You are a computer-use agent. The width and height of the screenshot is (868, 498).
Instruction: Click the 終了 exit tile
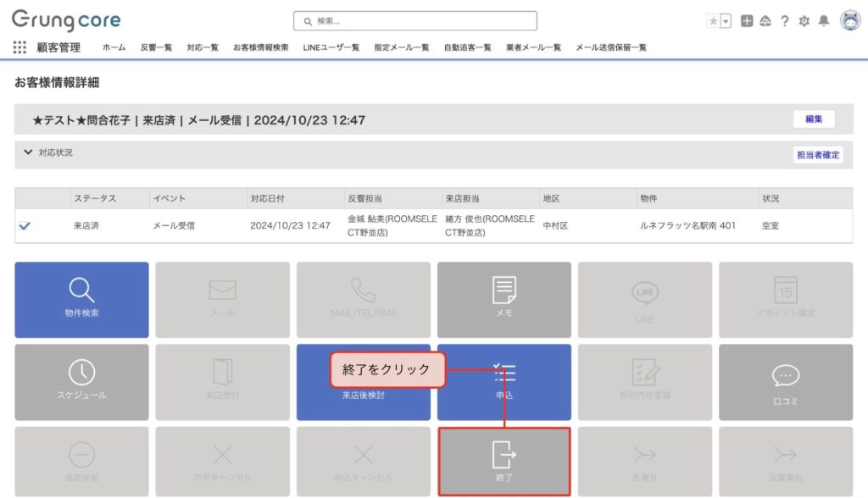coord(504,462)
